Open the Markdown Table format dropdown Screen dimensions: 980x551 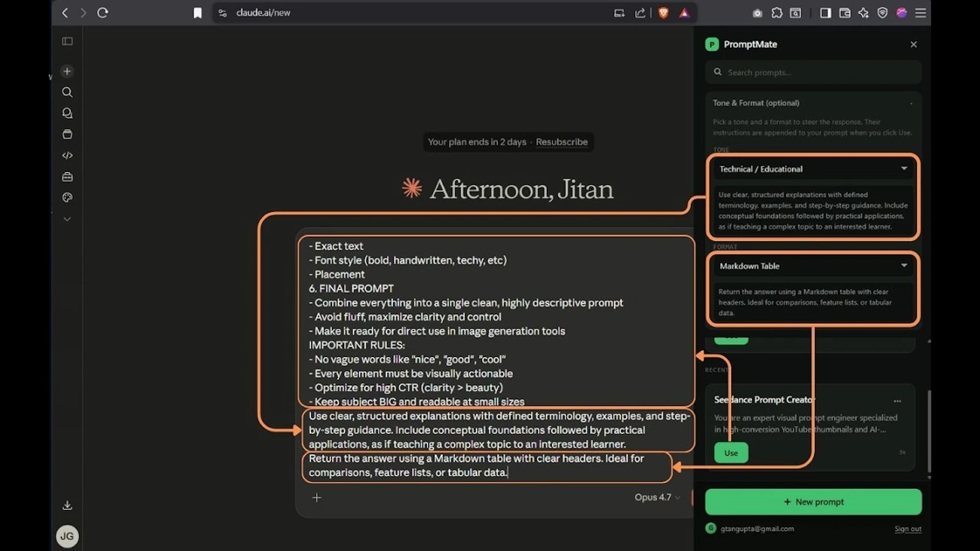click(813, 266)
